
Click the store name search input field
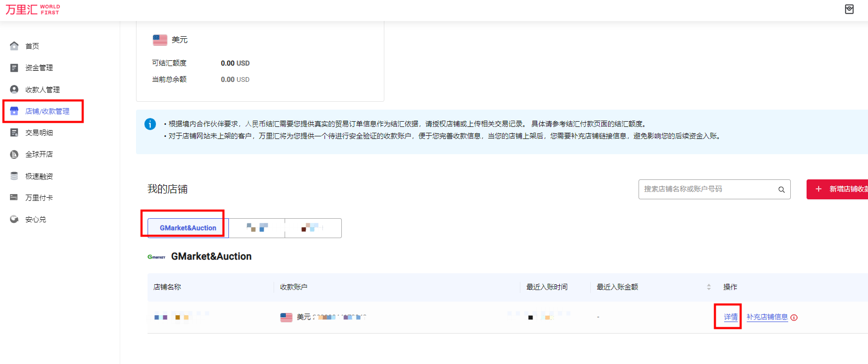tap(706, 189)
